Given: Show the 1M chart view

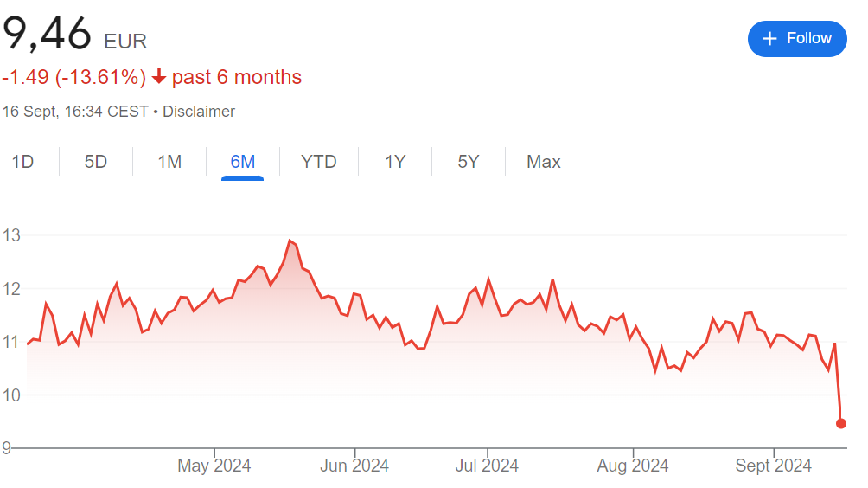Looking at the screenshot, I should 169,162.
